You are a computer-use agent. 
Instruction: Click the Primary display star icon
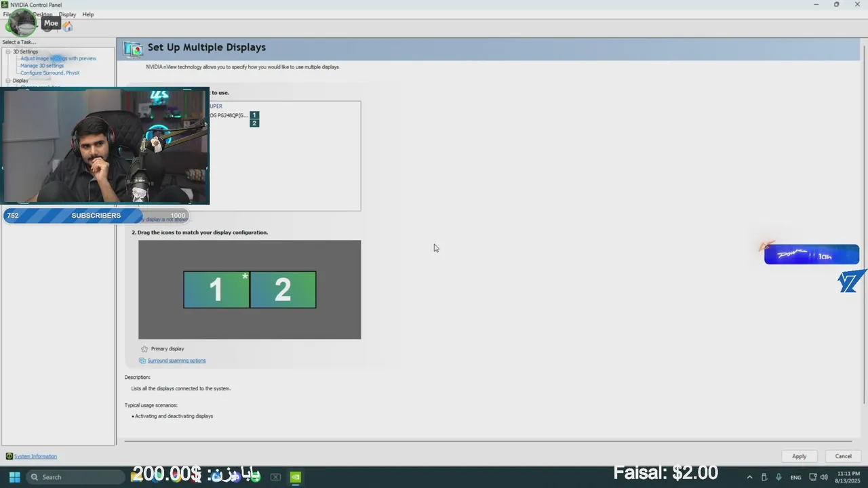click(144, 349)
